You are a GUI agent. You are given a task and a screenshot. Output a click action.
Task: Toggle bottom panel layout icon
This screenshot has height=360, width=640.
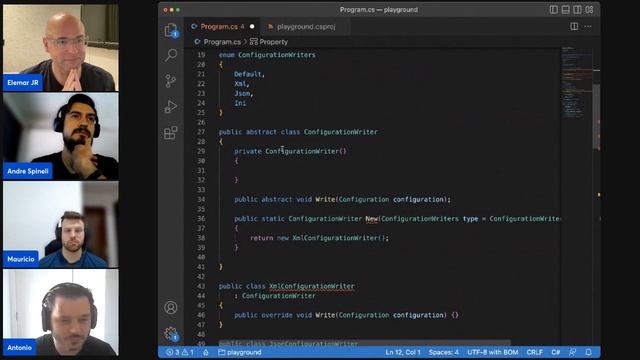(x=565, y=9)
